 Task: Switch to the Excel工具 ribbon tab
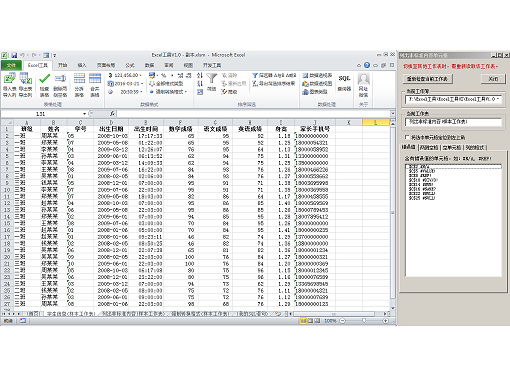tap(38, 65)
